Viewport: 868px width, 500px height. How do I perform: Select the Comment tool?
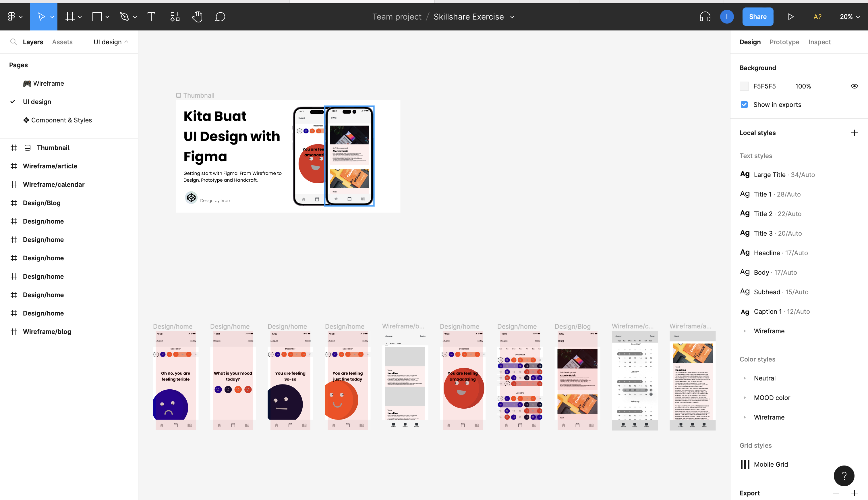[220, 16]
